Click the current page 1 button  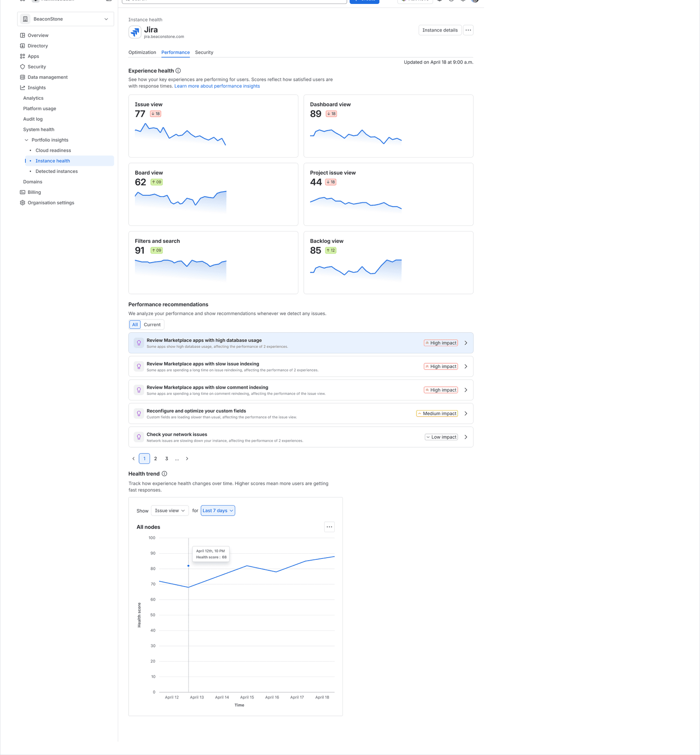tap(144, 459)
